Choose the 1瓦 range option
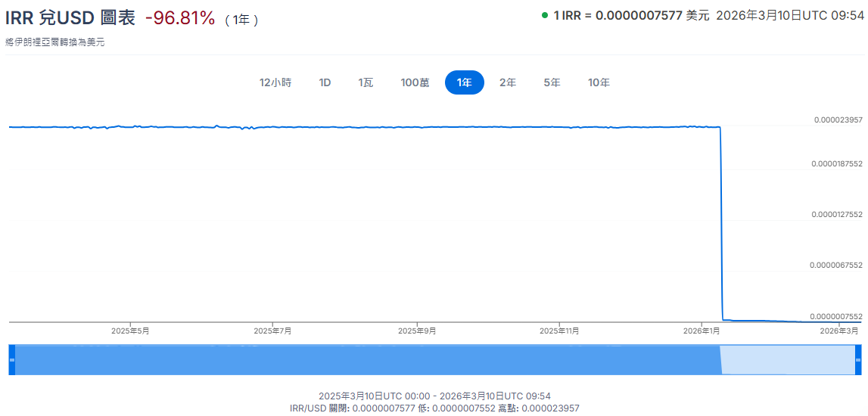The height and width of the screenshot is (416, 868). (366, 82)
